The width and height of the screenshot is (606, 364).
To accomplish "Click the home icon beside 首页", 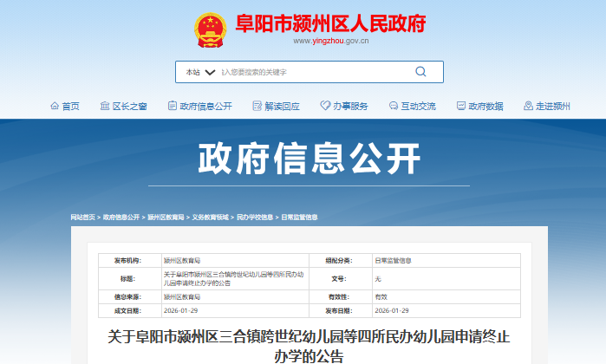I will 55,106.
